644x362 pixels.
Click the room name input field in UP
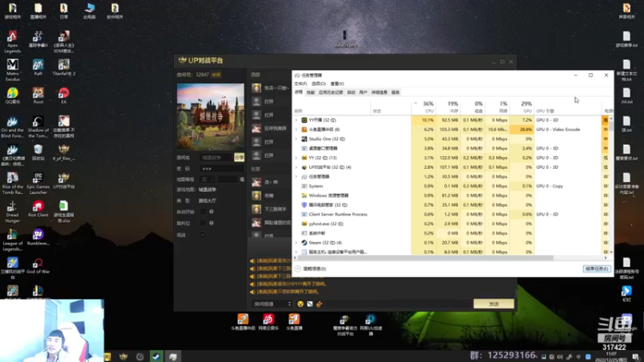pyautogui.click(x=217, y=158)
